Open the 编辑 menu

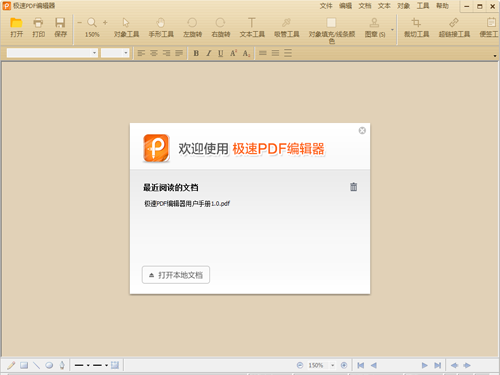[x=345, y=6]
